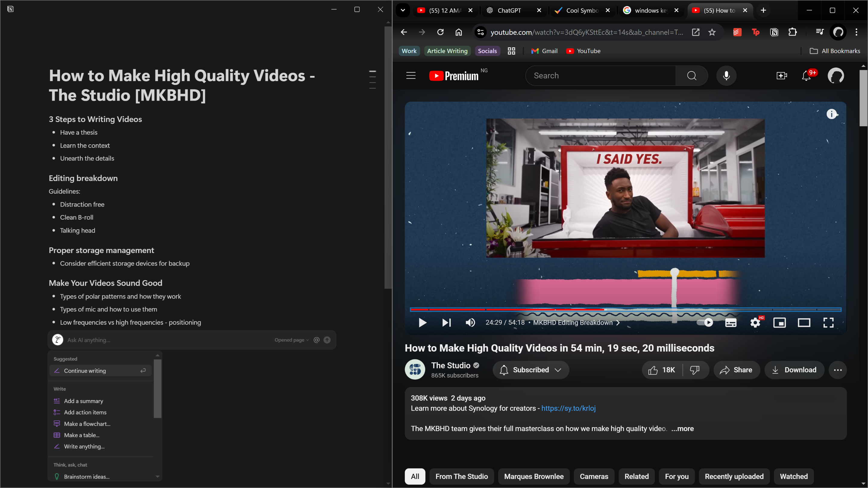Open the Article Writing bookmark folder
The image size is (868, 488).
coord(447,51)
